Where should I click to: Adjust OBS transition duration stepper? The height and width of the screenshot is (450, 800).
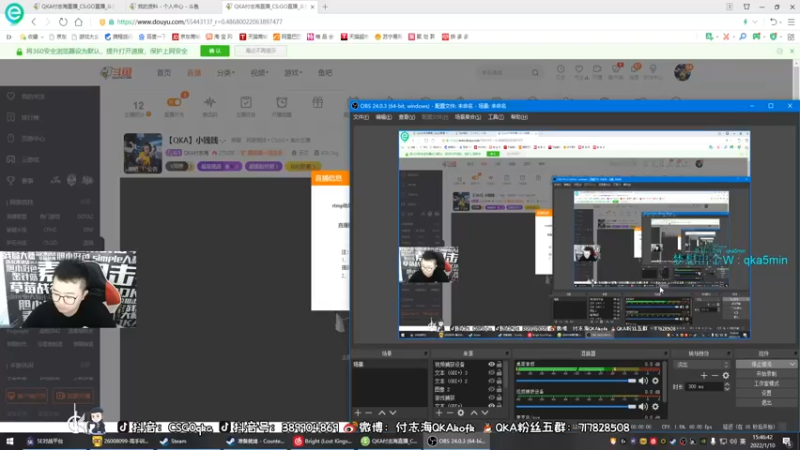click(x=727, y=387)
